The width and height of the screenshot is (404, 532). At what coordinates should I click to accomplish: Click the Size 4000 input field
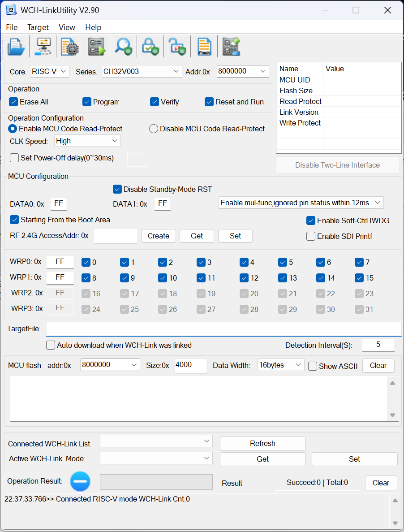coord(190,365)
